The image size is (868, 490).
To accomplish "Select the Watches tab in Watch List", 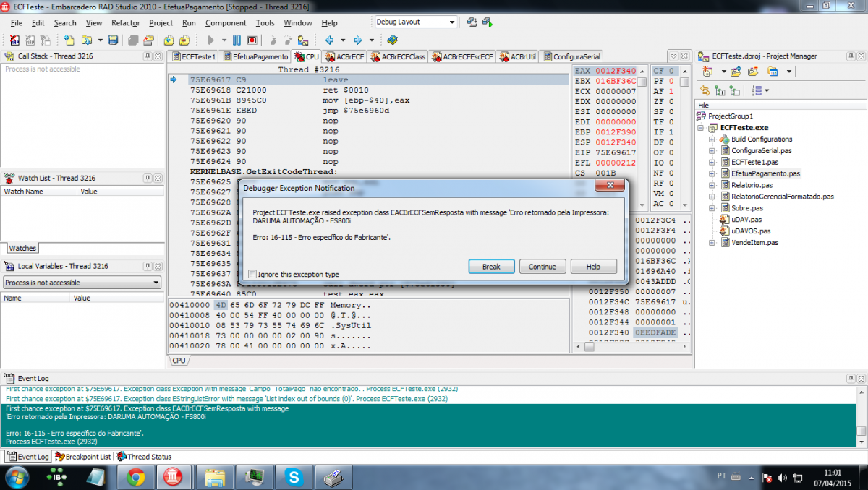I will click(22, 248).
